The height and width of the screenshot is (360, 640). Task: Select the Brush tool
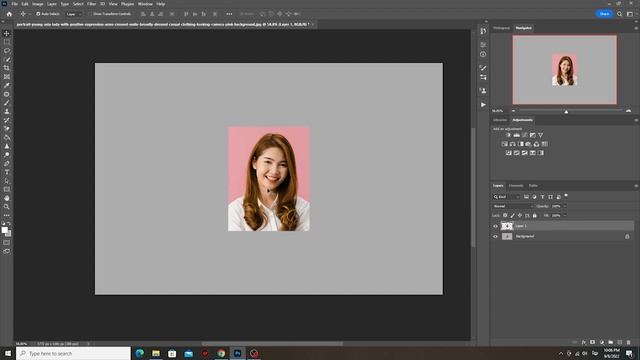point(7,103)
